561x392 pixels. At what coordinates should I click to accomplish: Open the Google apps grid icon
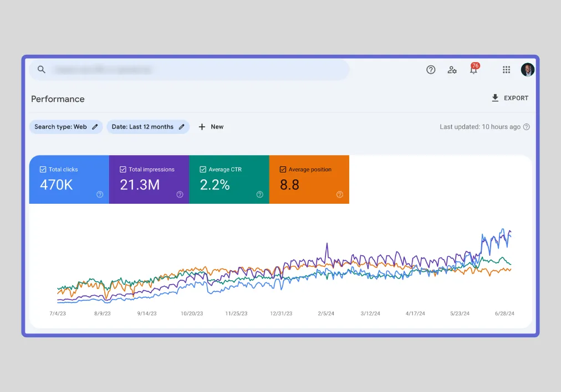tap(506, 70)
